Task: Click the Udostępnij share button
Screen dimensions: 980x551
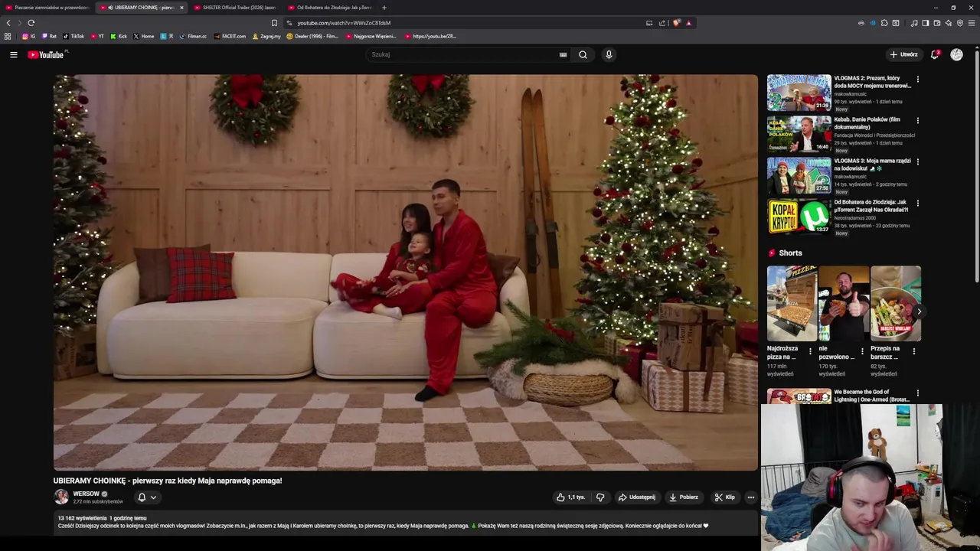Action: pos(637,497)
